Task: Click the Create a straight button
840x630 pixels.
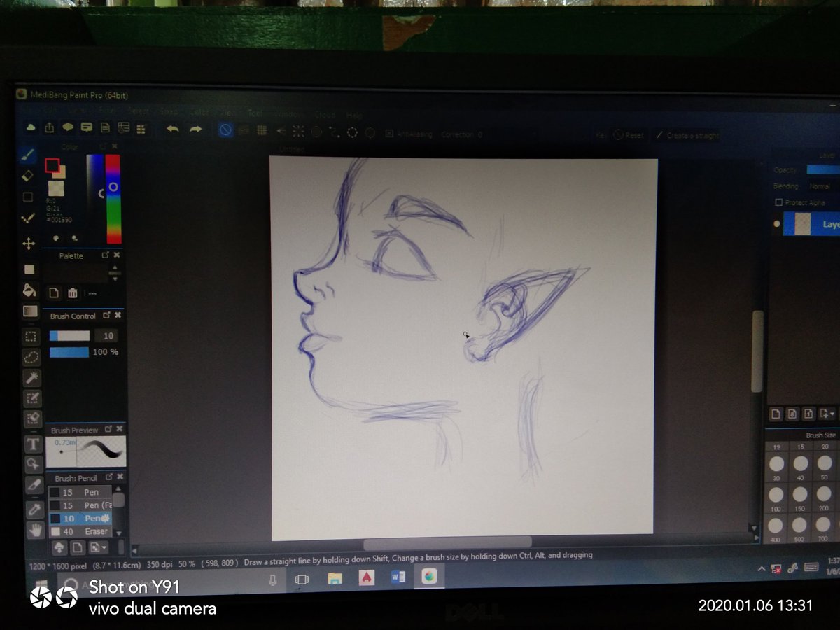Action: [x=687, y=136]
